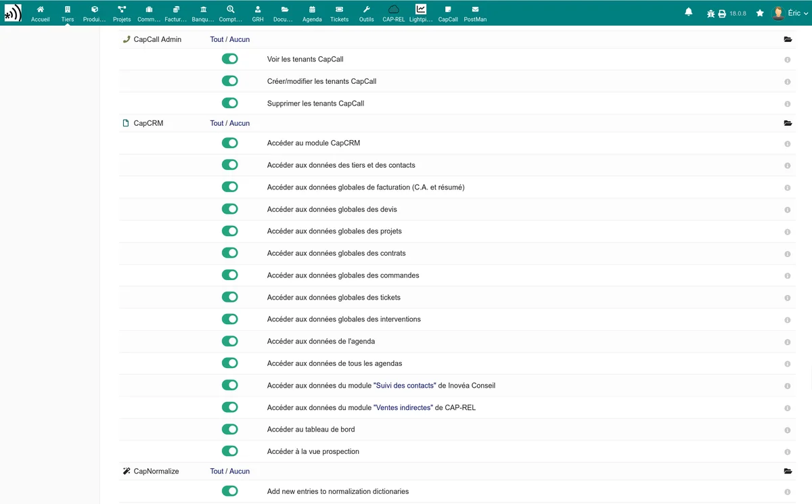
Task: Select Aucun for CapCRM permissions
Action: point(240,123)
